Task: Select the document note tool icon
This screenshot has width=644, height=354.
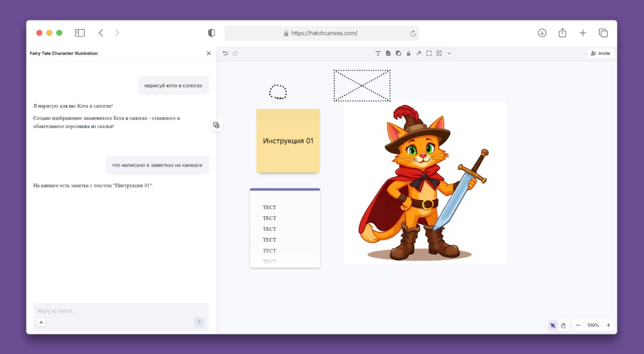Action: pos(388,53)
